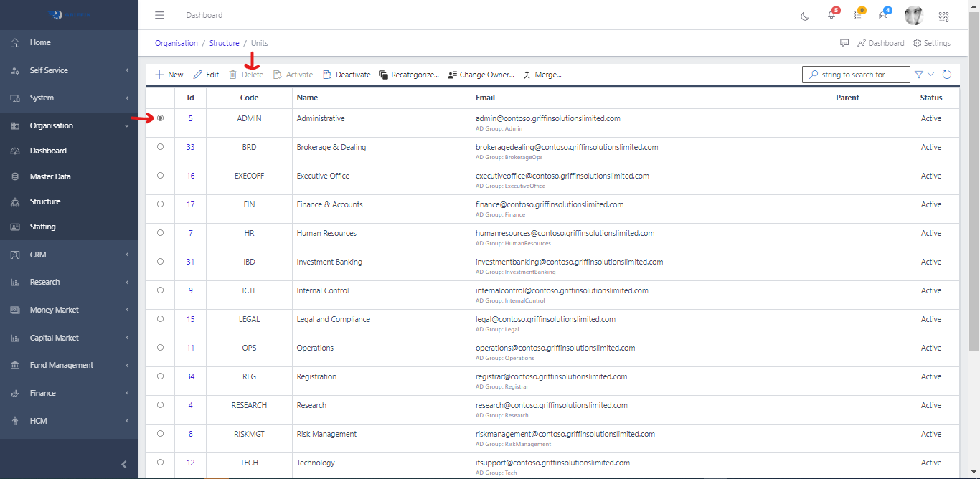Open the filter dropdown arrow

[x=931, y=75]
